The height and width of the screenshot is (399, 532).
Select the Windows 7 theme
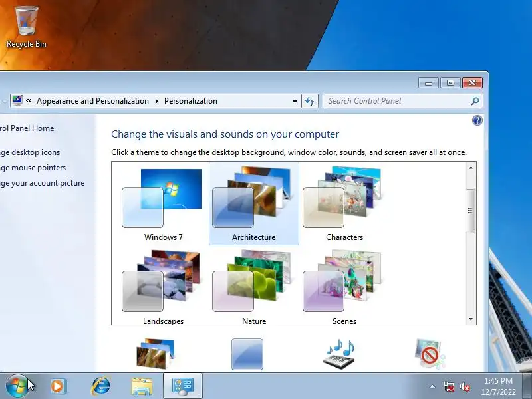coord(163,205)
